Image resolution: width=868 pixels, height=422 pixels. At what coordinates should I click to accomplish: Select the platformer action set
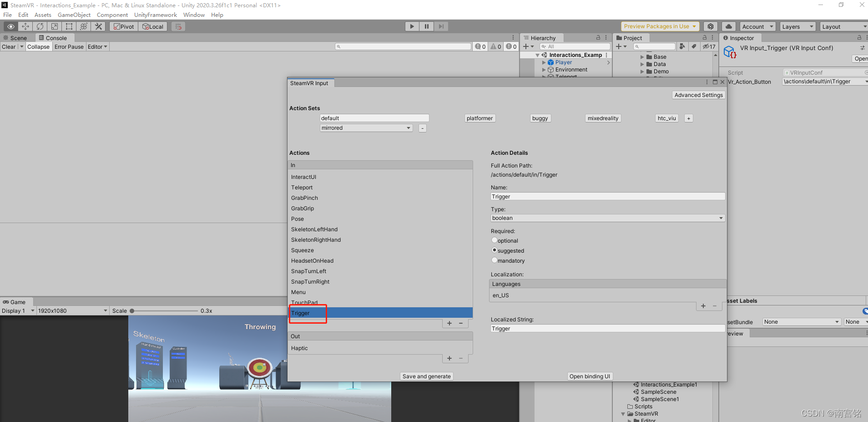pos(479,118)
